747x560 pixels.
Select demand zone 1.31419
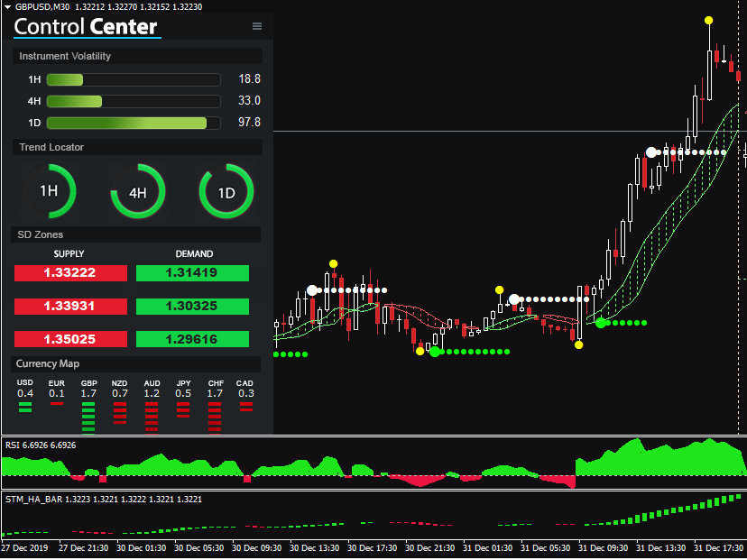pos(192,272)
